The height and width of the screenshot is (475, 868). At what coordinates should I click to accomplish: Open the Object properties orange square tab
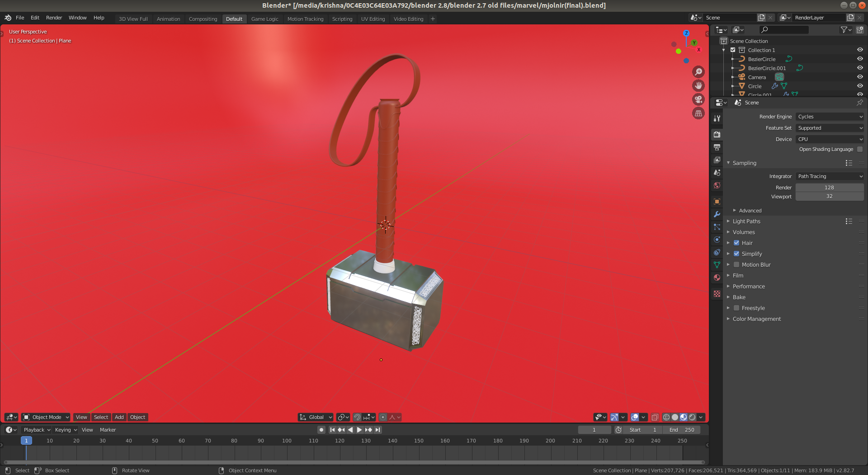pyautogui.click(x=717, y=202)
